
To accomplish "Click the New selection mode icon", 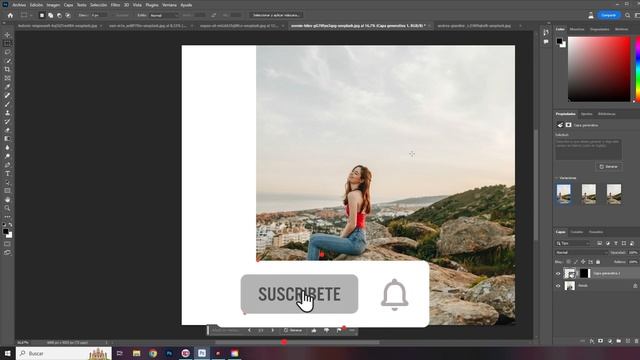I will pyautogui.click(x=42, y=15).
